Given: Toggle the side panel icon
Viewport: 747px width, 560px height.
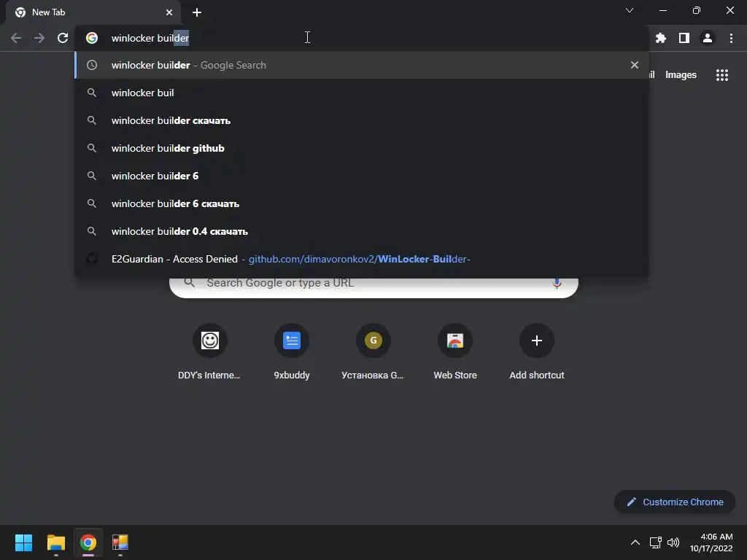Looking at the screenshot, I should tap(684, 38).
